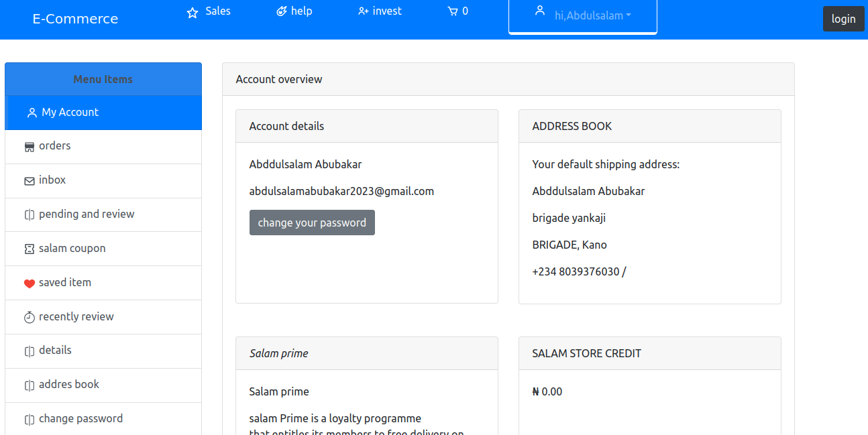The height and width of the screenshot is (435, 868).
Task: Open addres book menu item
Action: [103, 385]
